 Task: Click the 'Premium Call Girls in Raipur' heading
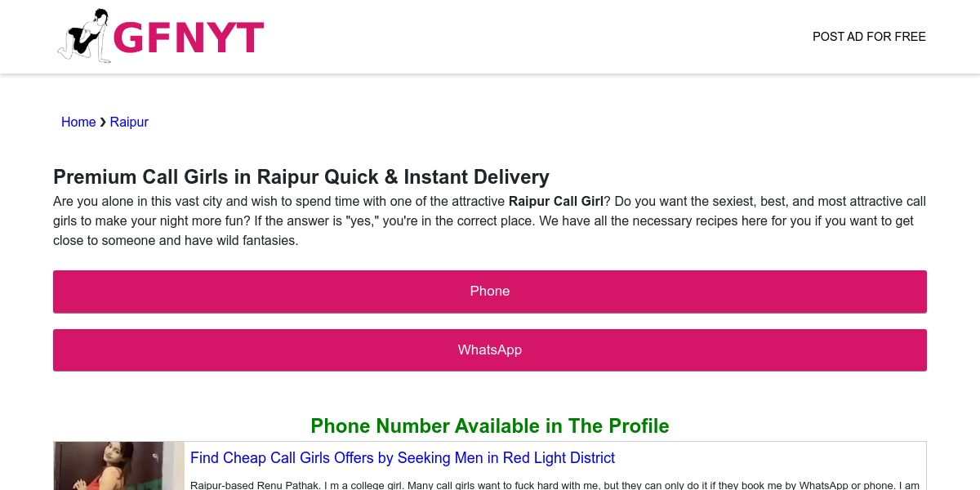click(301, 177)
